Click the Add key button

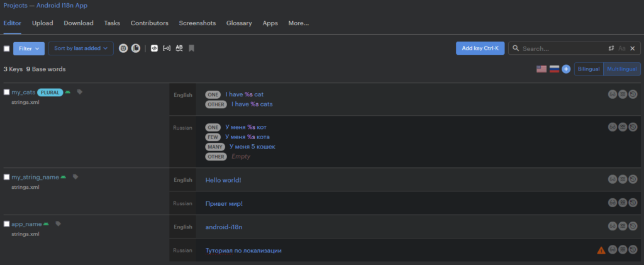click(480, 48)
